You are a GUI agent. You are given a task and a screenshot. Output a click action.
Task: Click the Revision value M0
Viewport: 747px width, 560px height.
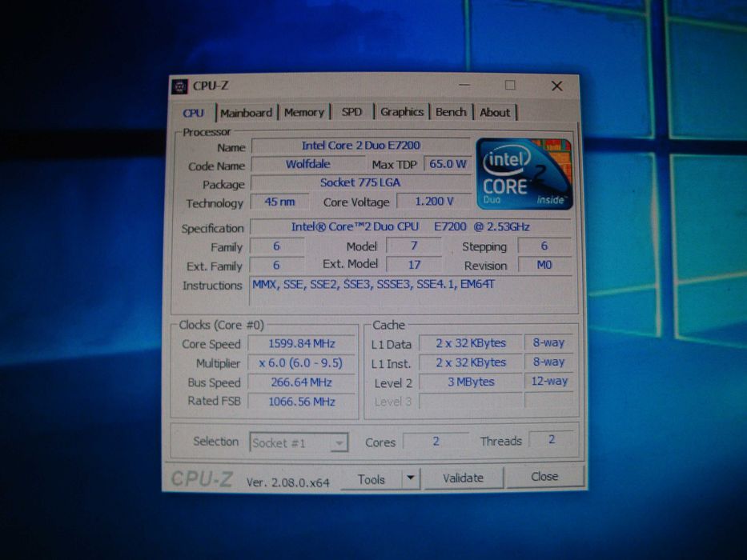pos(544,265)
